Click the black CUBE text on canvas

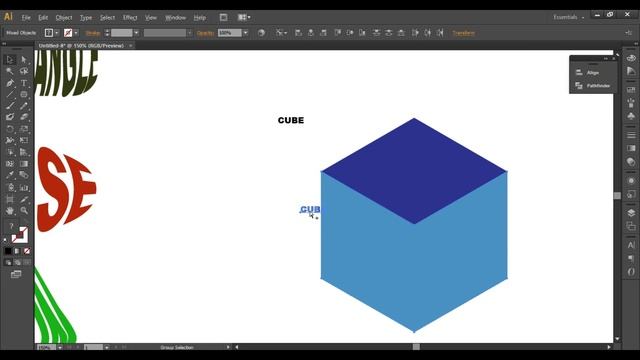point(291,120)
